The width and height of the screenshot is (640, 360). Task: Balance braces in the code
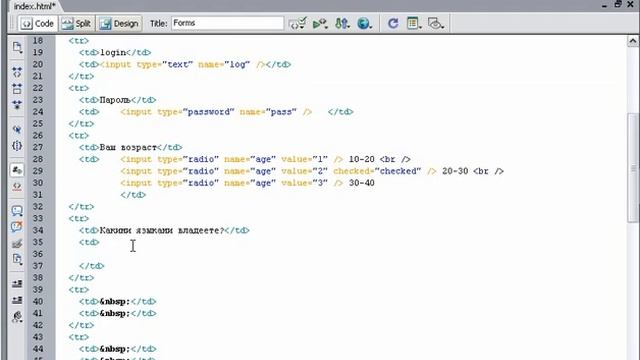click(x=17, y=145)
